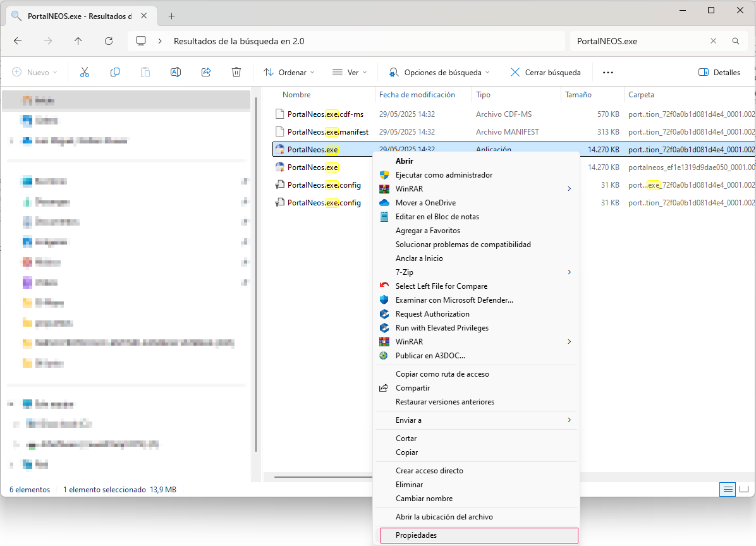This screenshot has width=756, height=546.
Task: Toggle the Detalles pane button
Action: tap(719, 72)
